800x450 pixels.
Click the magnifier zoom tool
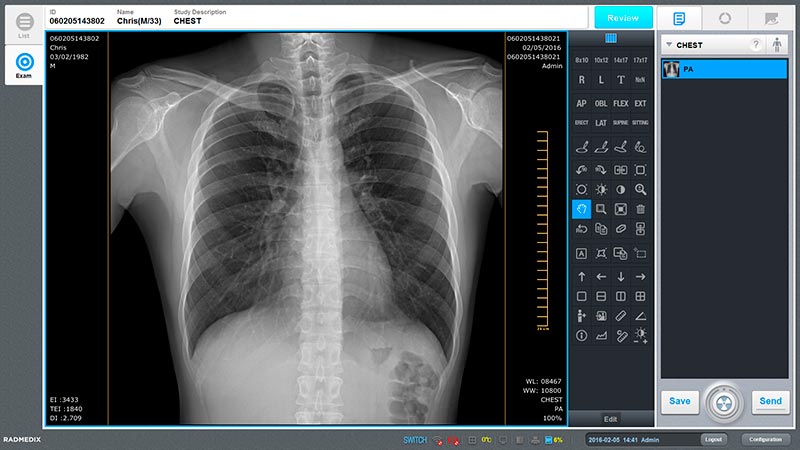pyautogui.click(x=641, y=189)
